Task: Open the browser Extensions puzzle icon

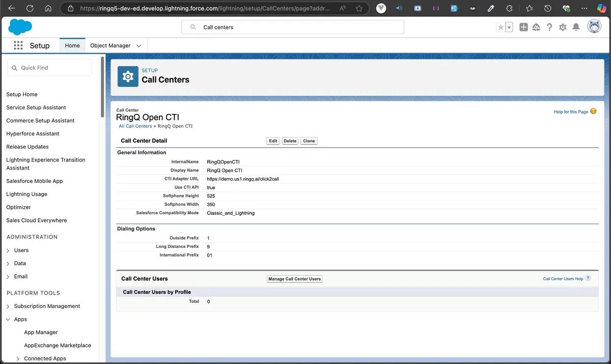Action: [x=509, y=8]
